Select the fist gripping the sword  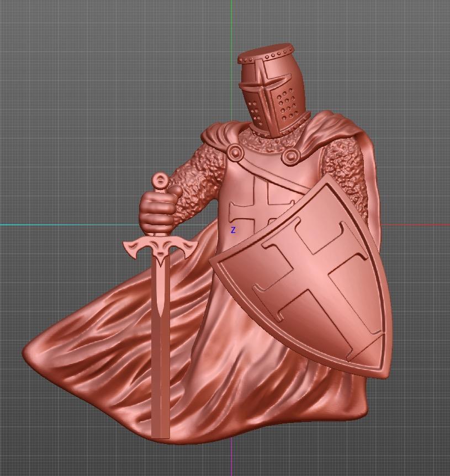coord(156,213)
